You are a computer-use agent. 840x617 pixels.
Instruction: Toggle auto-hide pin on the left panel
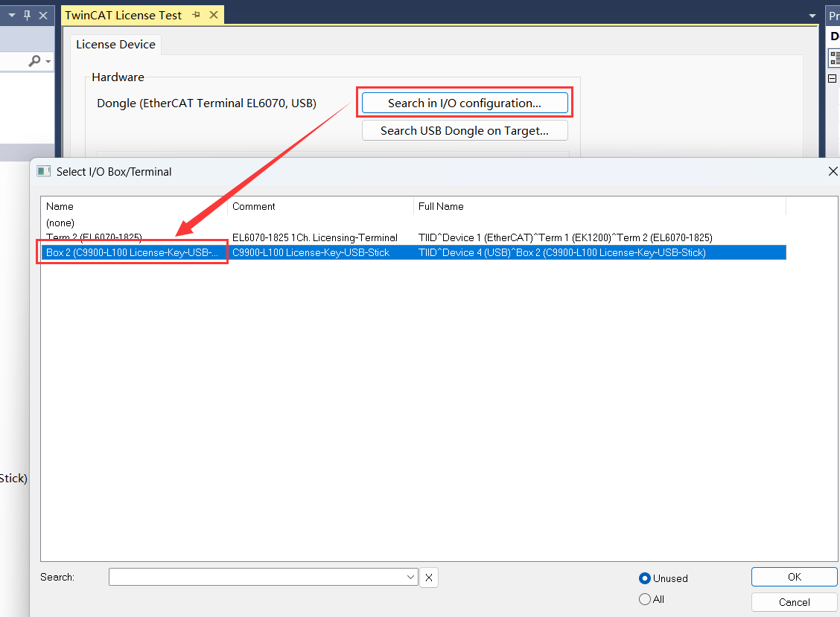tap(28, 16)
